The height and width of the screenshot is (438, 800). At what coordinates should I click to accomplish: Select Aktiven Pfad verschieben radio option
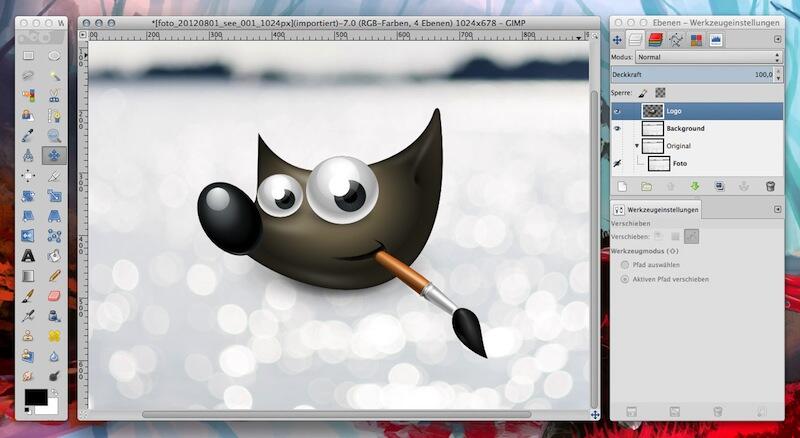point(625,279)
